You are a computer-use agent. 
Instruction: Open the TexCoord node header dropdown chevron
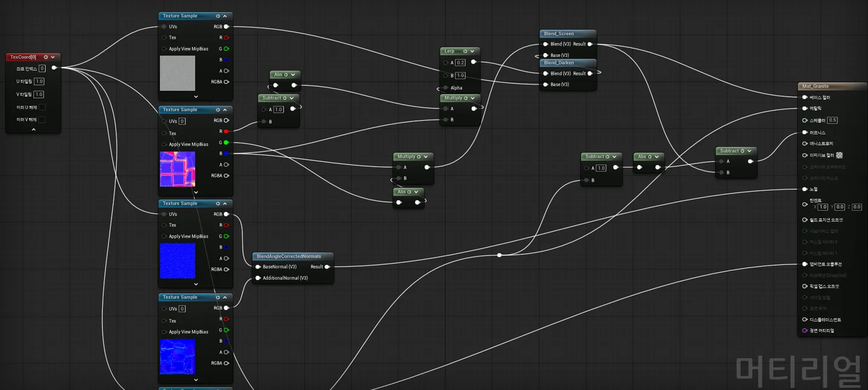click(53, 57)
